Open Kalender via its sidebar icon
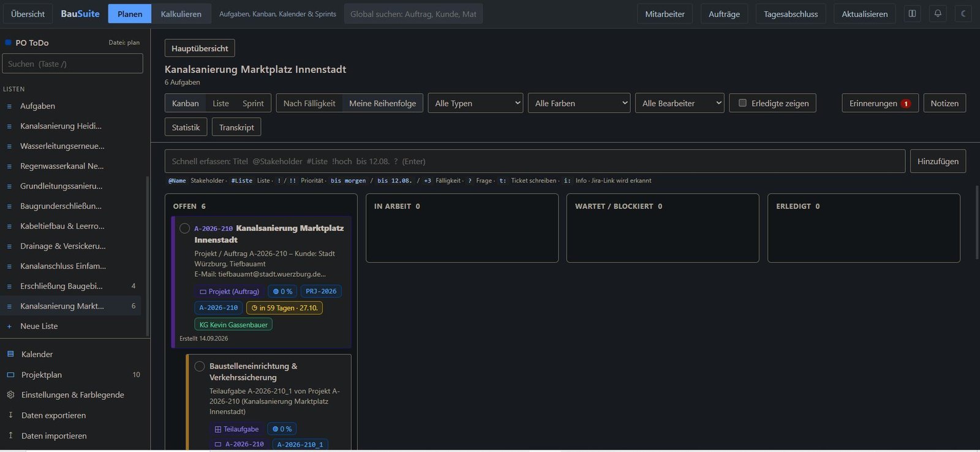The image size is (980, 452). tap(10, 354)
